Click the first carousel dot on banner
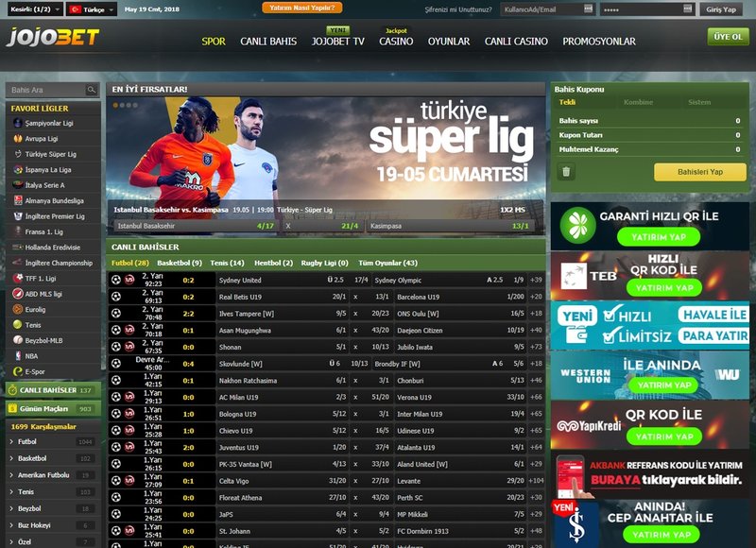Screen dimensions: 756x548 pyautogui.click(x=115, y=105)
